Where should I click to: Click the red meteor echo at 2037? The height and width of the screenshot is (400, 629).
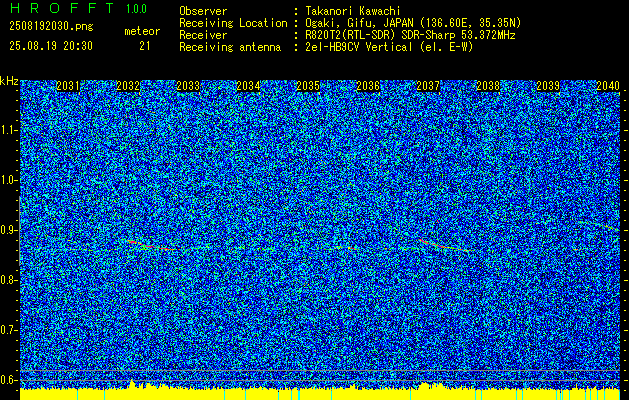(x=444, y=245)
